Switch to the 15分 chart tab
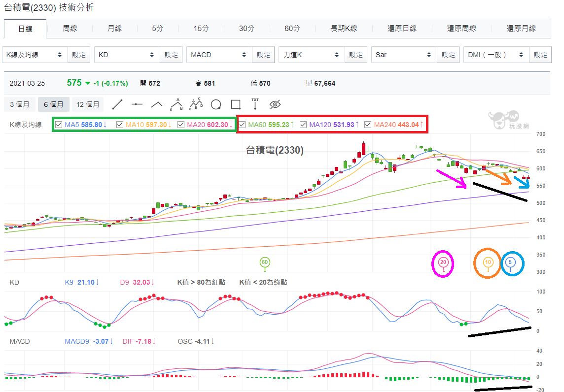The image size is (564, 392). tap(201, 29)
